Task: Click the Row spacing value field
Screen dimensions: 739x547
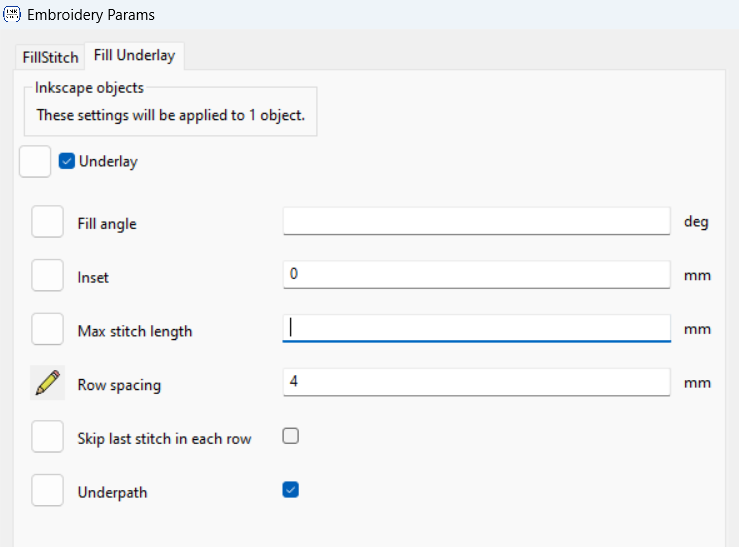Action: pyautogui.click(x=476, y=382)
